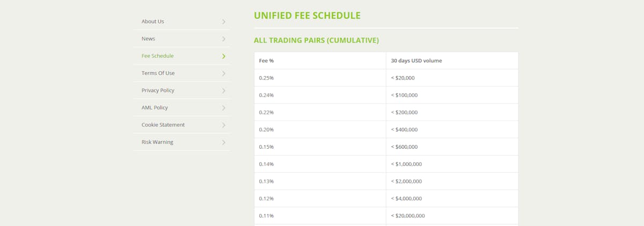Click green chevron beside Fee Schedule
Screen dimensions: 644x226
click(x=224, y=56)
